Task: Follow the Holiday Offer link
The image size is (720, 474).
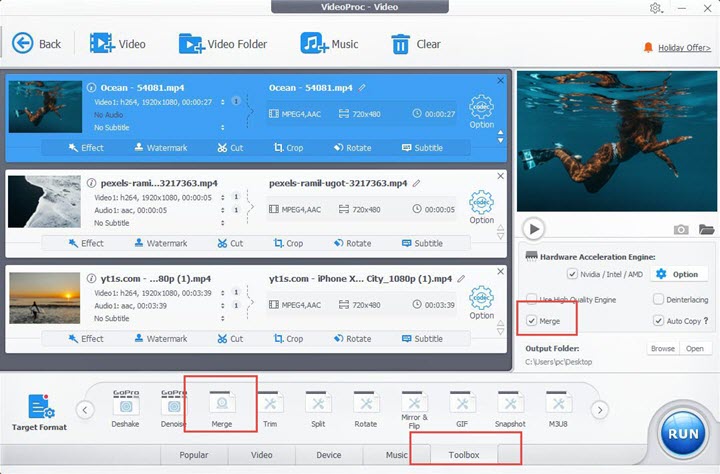Action: tap(684, 48)
